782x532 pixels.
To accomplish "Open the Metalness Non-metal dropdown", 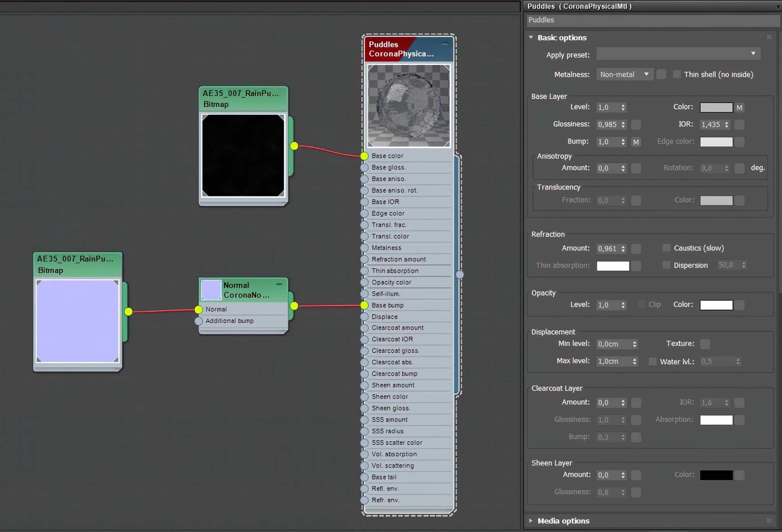I will click(625, 74).
